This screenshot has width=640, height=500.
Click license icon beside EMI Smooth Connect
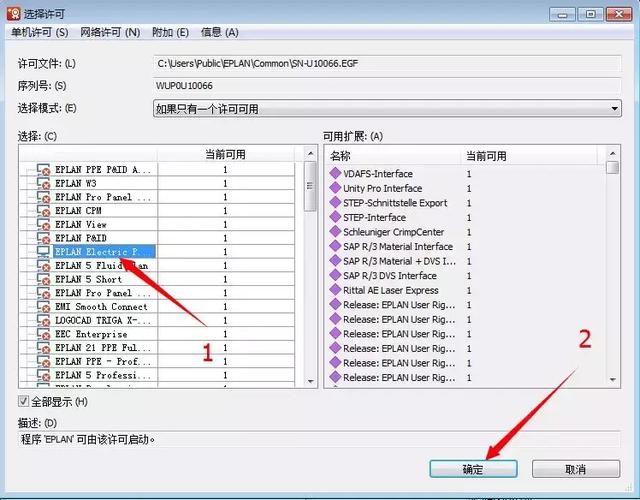44,307
